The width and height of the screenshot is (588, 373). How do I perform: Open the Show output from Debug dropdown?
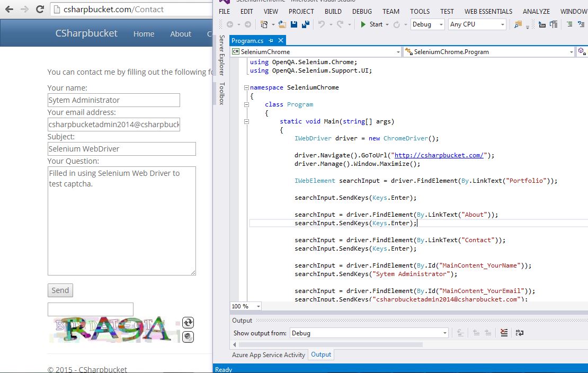(369, 333)
